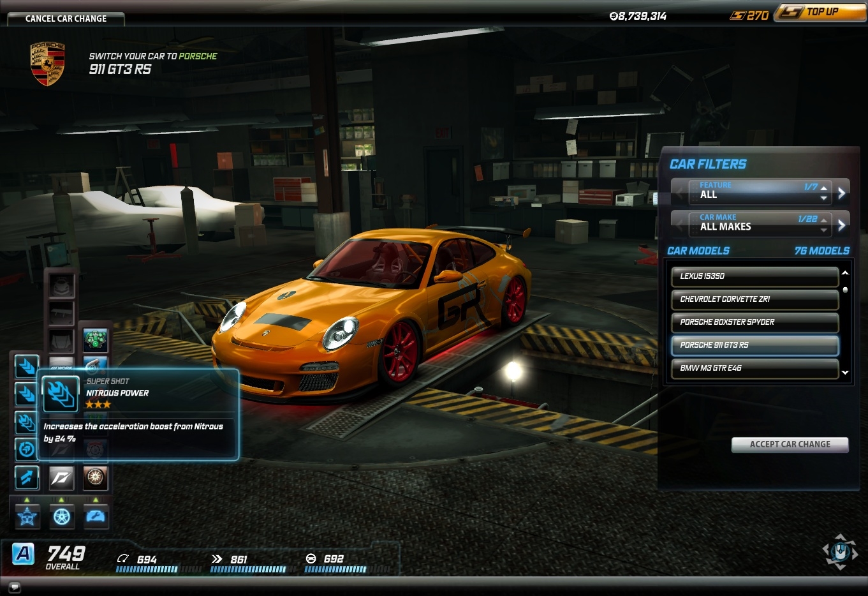This screenshot has height=596, width=868.
Task: Step Feature filter down with small down arrow
Action: [824, 198]
